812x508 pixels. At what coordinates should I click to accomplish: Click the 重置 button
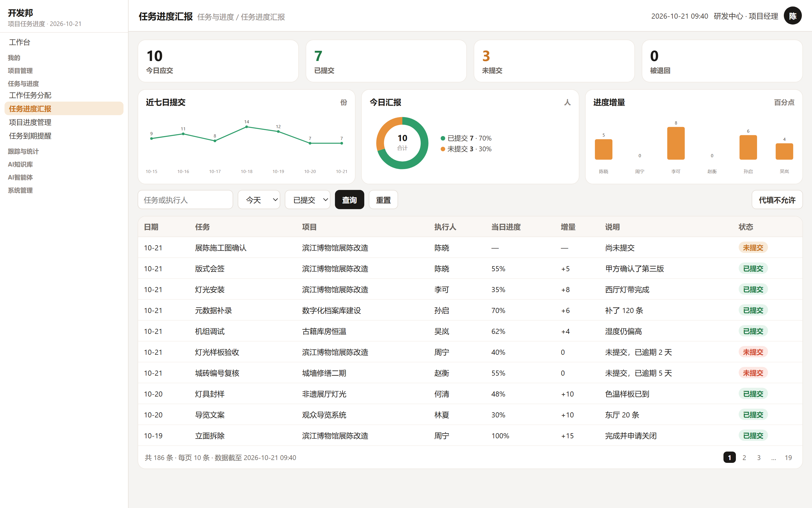tap(383, 200)
